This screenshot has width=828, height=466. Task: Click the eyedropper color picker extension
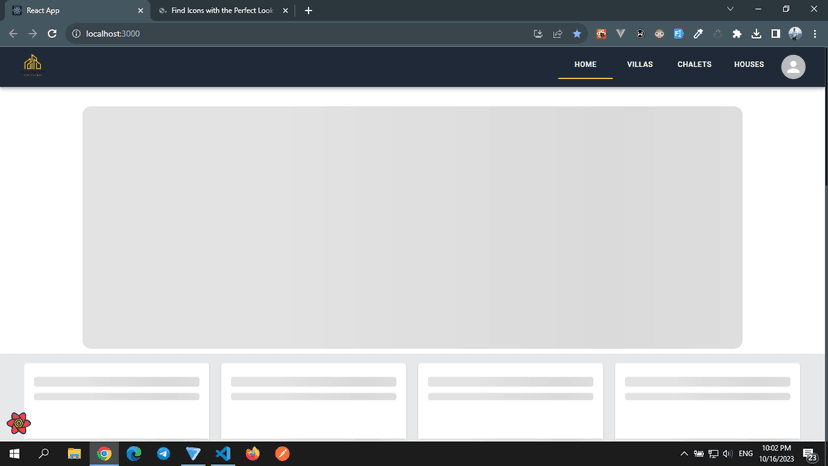coord(698,34)
